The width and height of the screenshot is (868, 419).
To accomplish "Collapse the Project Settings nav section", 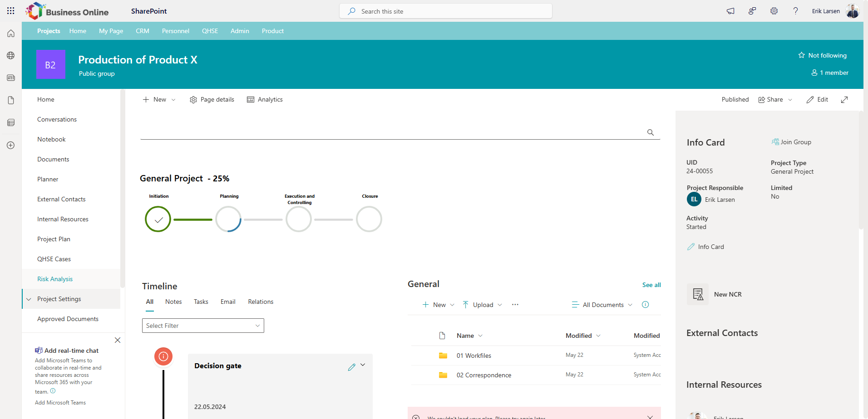I will point(29,299).
